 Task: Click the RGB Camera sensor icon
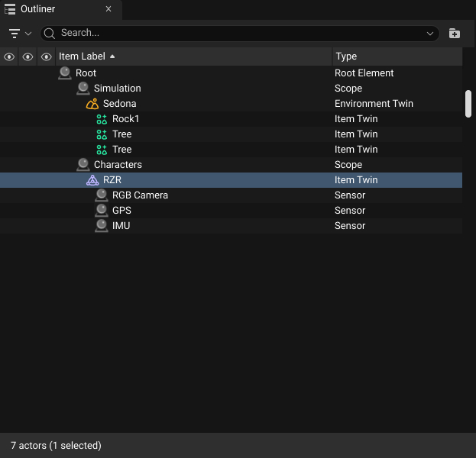(102, 195)
